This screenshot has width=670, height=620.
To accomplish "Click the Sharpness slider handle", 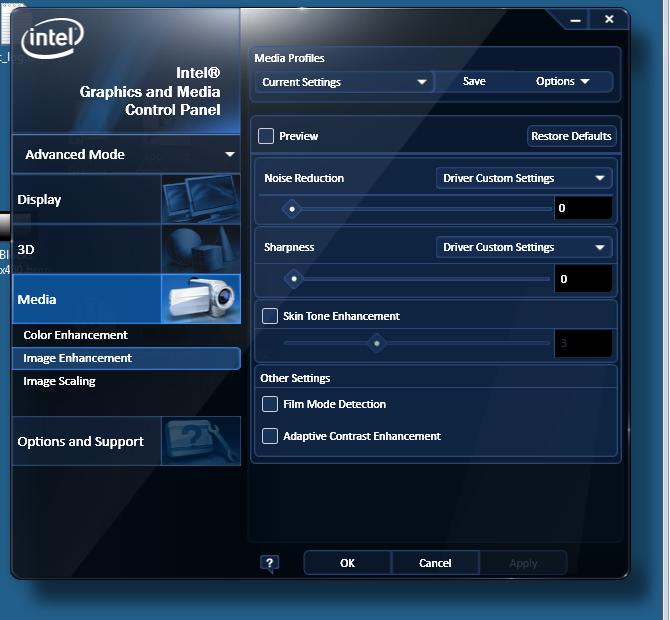I will (294, 279).
